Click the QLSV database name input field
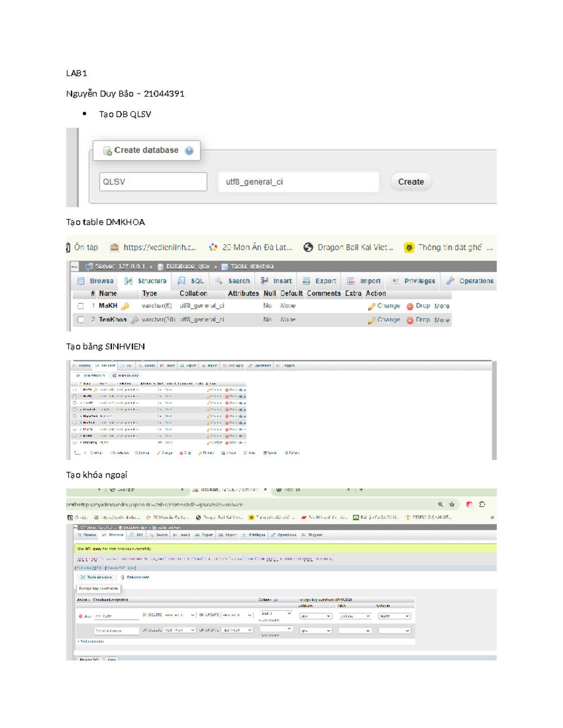 [153, 182]
